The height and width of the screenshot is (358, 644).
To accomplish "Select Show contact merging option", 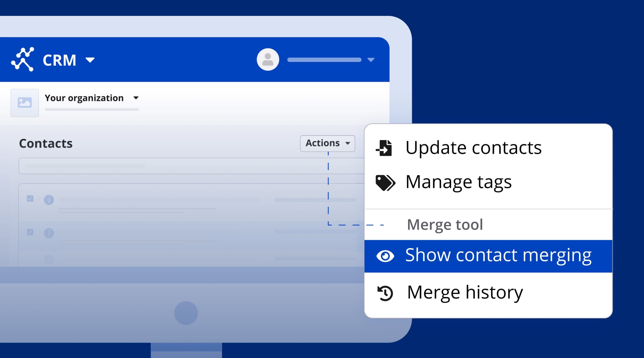I will click(498, 256).
